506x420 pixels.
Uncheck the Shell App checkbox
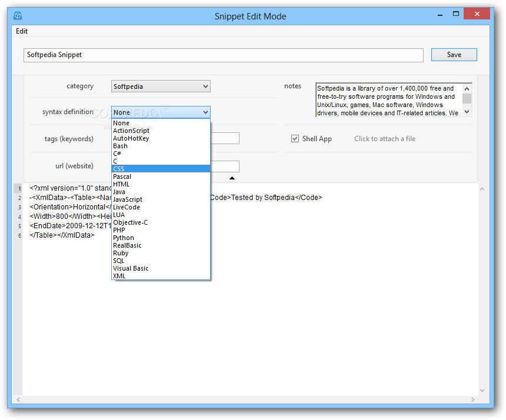[295, 139]
